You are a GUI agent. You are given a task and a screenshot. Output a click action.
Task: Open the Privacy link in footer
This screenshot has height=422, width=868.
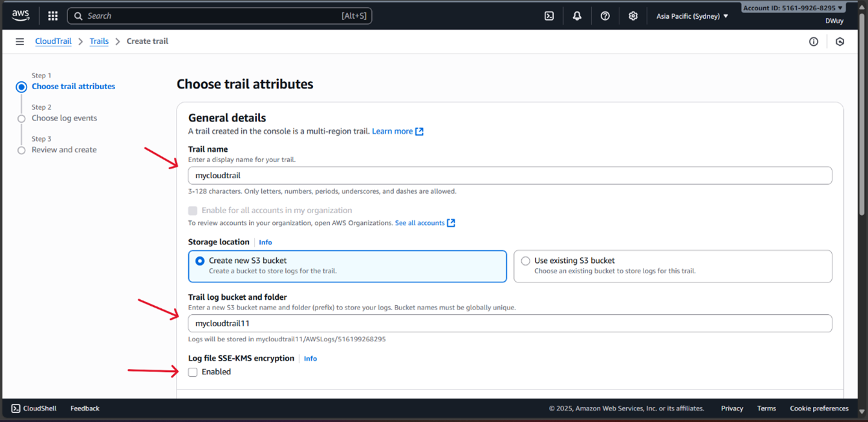pyautogui.click(x=732, y=408)
